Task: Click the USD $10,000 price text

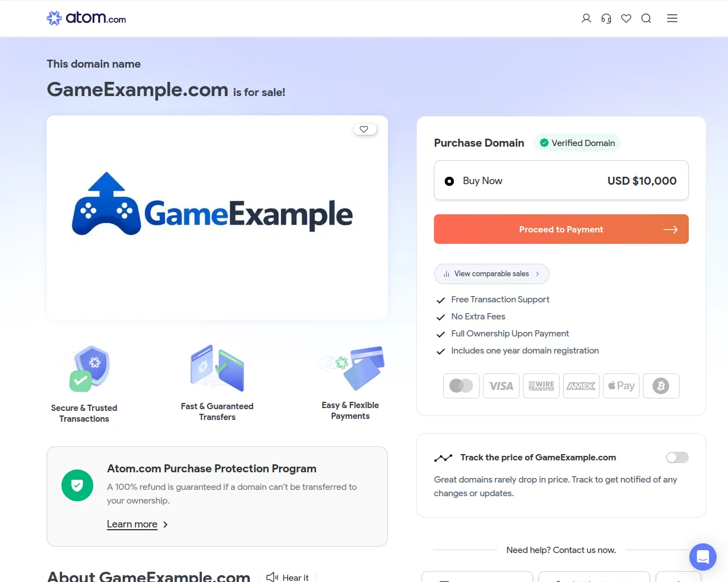Action: coord(642,181)
